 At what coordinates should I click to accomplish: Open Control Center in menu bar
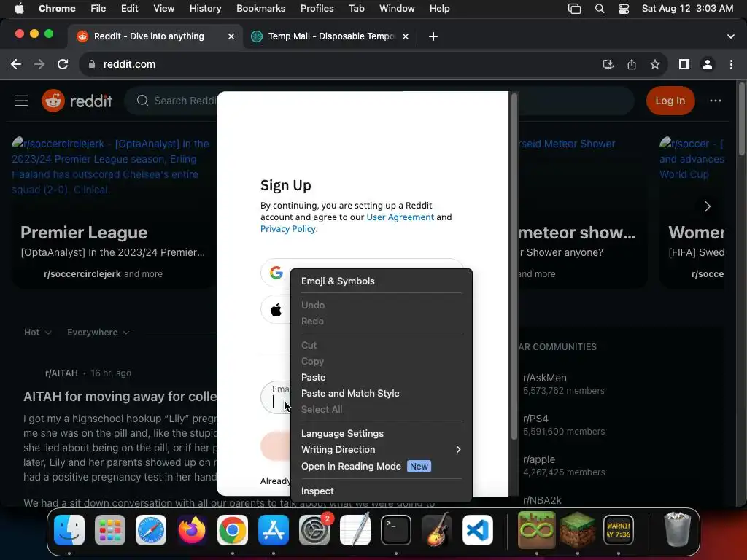(624, 9)
